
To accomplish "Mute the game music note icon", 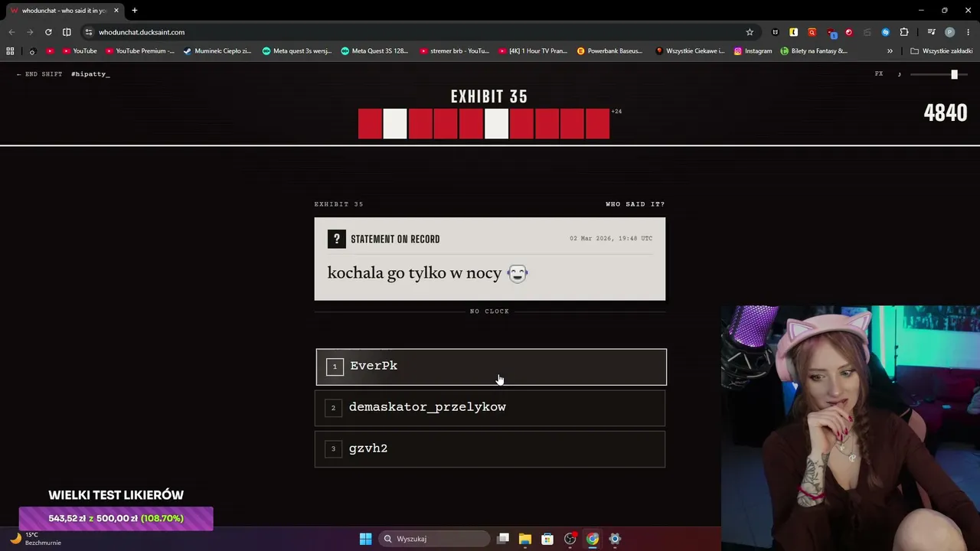I will (x=900, y=74).
